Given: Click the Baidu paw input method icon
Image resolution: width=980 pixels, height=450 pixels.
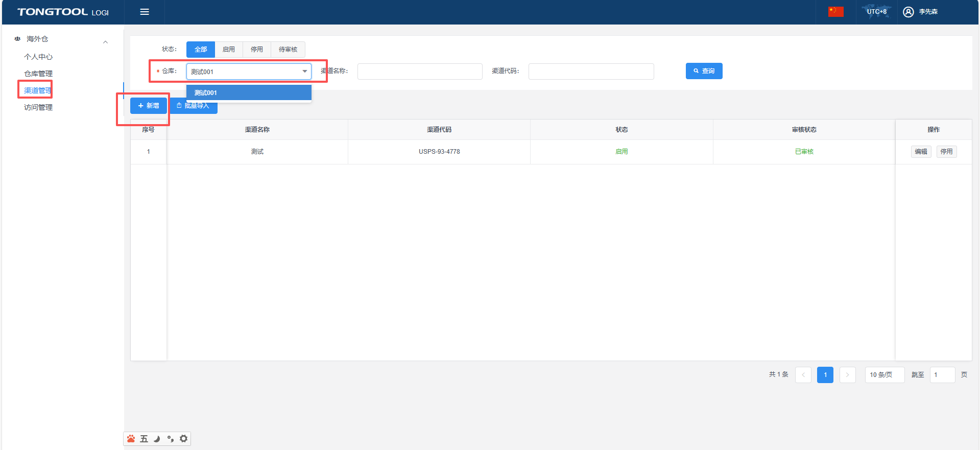Looking at the screenshot, I should point(131,439).
